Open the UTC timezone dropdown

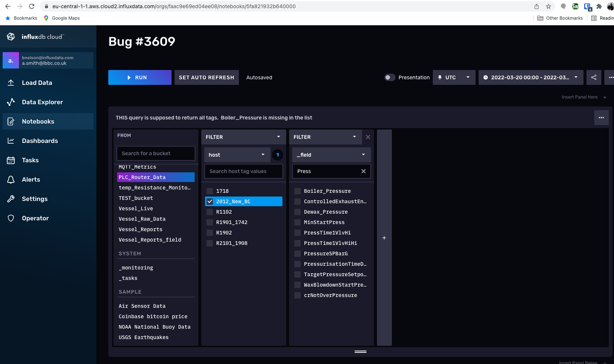pos(454,77)
